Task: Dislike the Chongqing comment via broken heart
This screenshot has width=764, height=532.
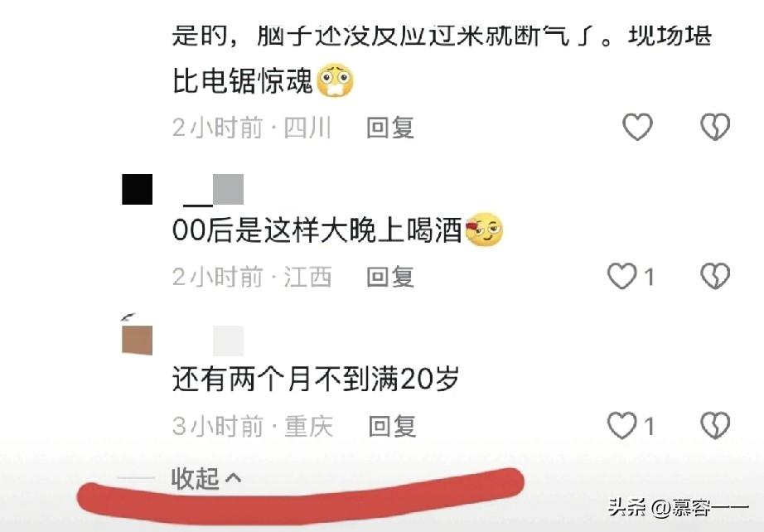Action: coord(715,425)
